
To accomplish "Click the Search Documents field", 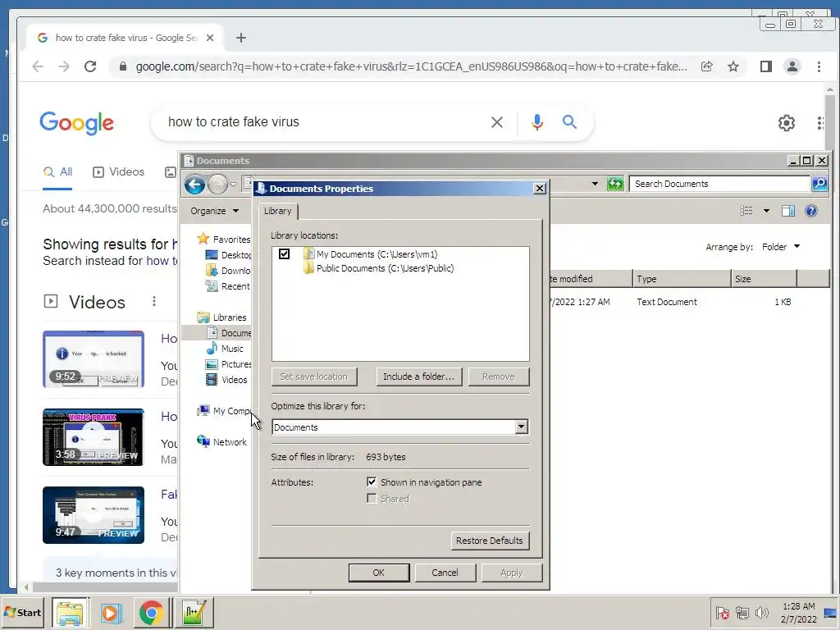I will click(719, 184).
